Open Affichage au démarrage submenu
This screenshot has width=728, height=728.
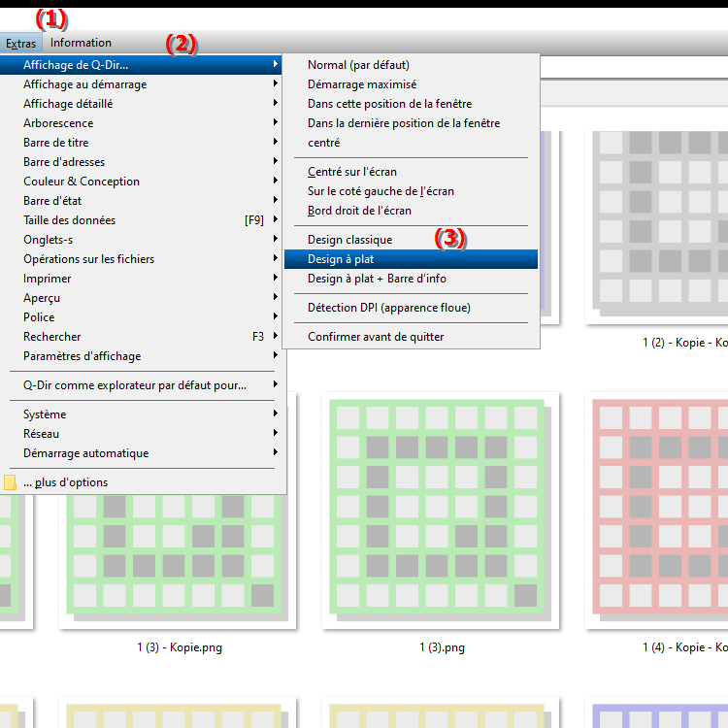(141, 84)
